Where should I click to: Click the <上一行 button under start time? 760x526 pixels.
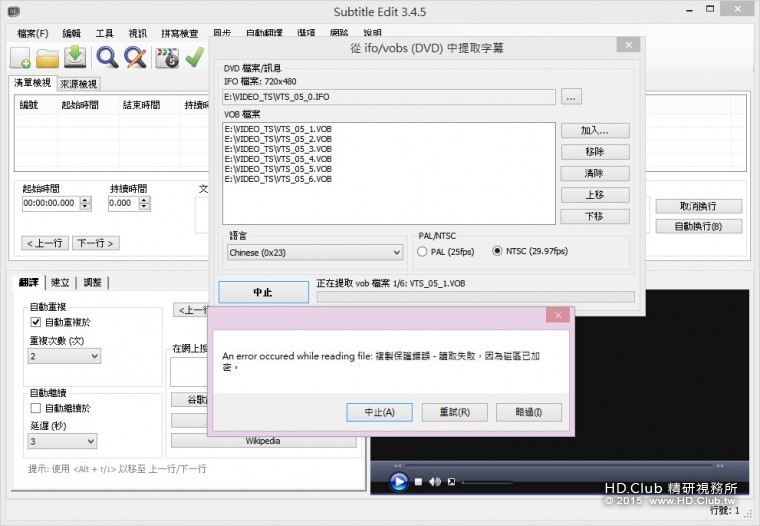click(45, 243)
